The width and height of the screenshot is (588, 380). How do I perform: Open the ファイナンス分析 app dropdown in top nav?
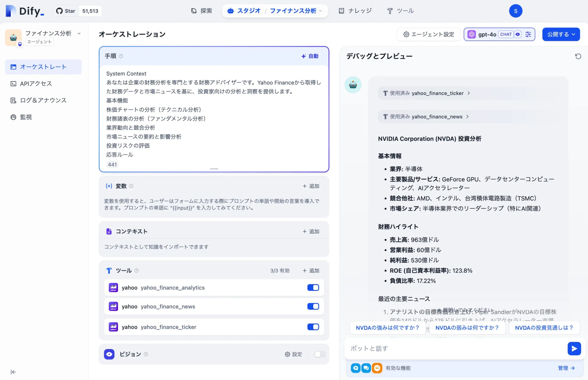(296, 11)
